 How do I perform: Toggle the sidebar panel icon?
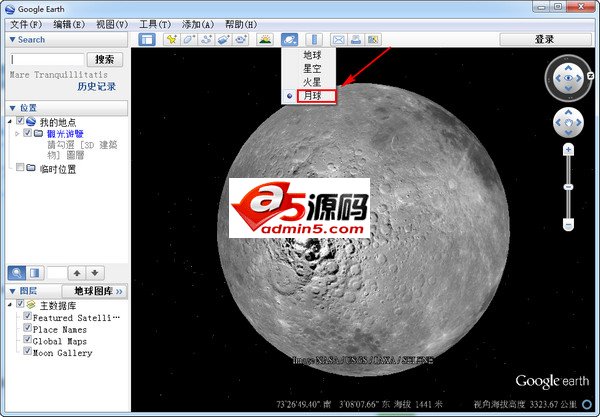click(147, 40)
